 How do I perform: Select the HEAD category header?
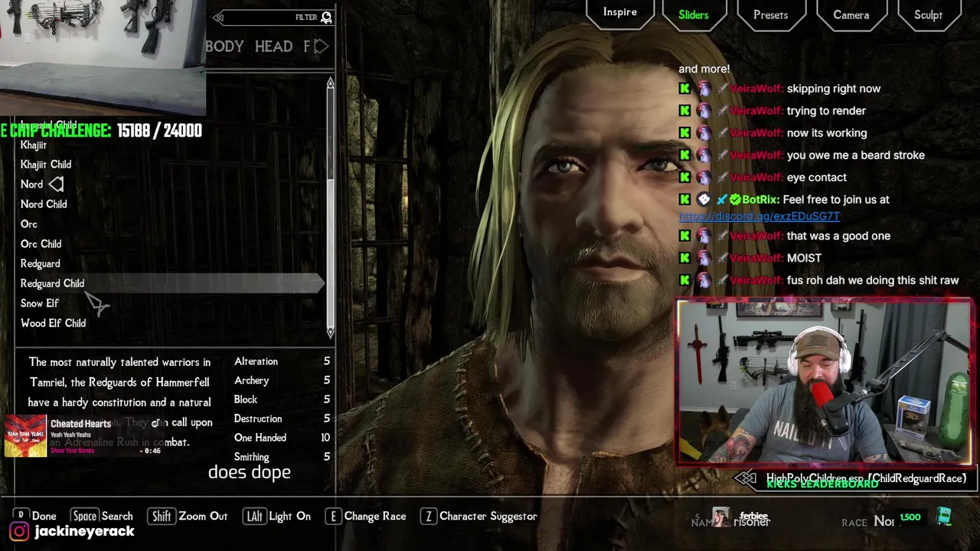(x=273, y=47)
